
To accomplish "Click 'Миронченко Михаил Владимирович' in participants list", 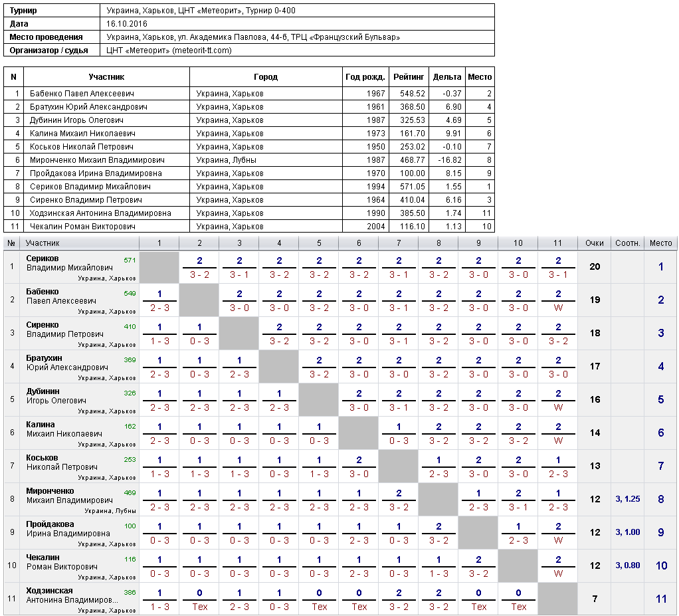I will point(97,160).
